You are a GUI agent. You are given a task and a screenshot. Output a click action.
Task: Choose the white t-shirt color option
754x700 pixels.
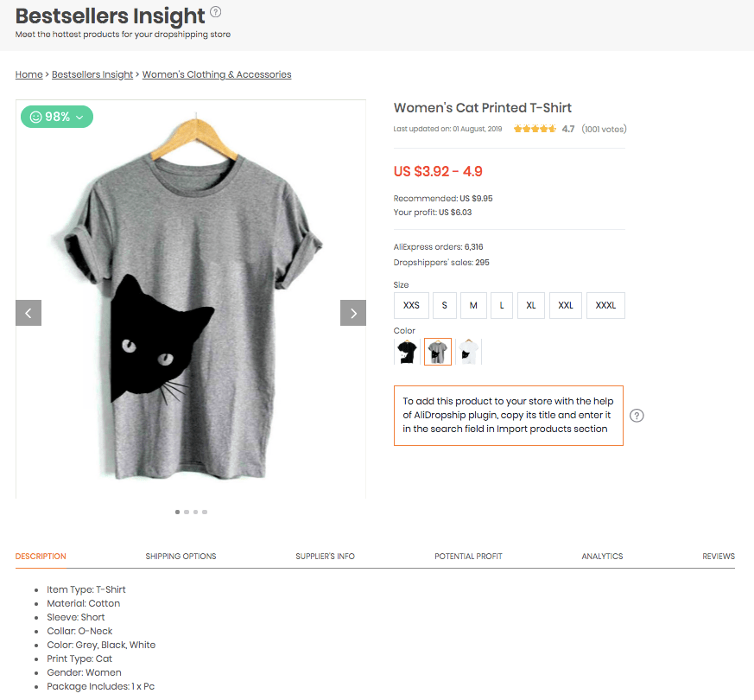pos(468,352)
